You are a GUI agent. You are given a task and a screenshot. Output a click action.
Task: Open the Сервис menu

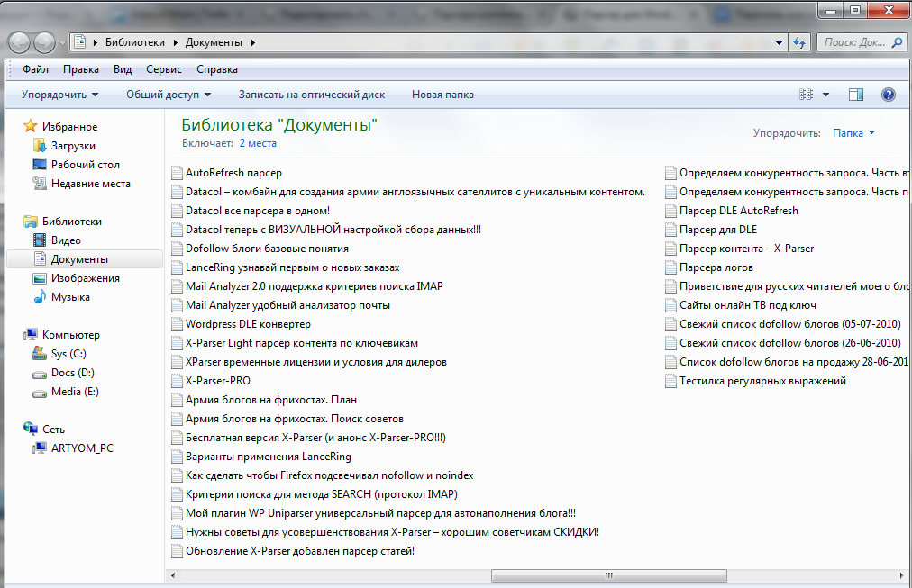point(164,69)
